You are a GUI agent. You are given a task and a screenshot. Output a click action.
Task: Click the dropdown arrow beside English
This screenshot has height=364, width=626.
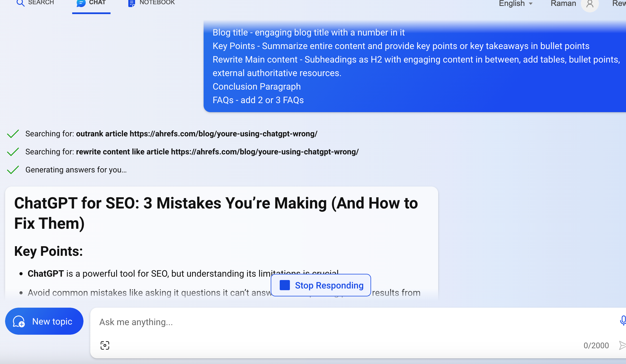(x=531, y=4)
